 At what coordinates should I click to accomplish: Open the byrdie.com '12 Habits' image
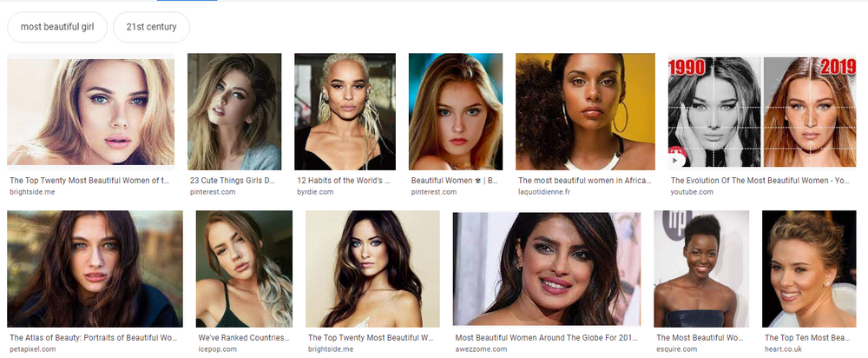tap(345, 111)
